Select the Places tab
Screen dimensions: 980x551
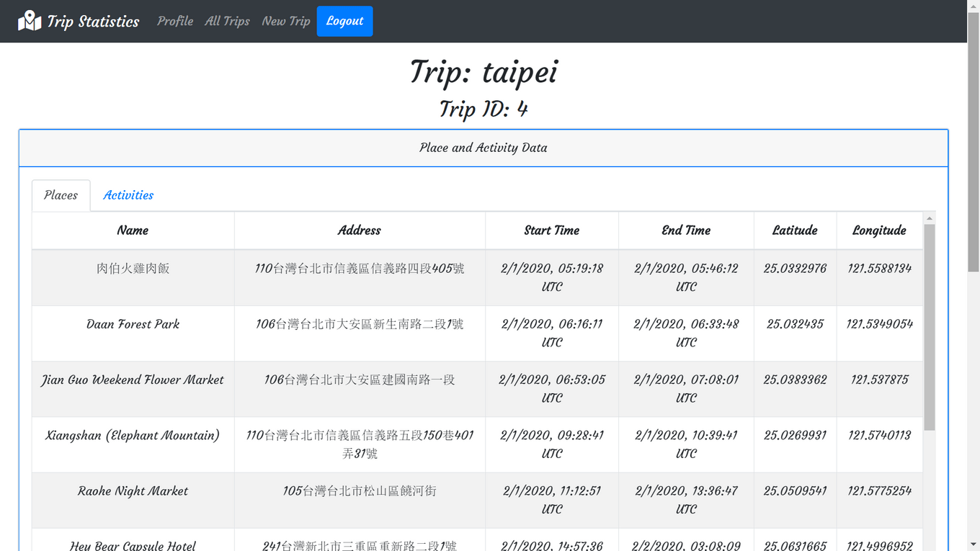pos(61,195)
